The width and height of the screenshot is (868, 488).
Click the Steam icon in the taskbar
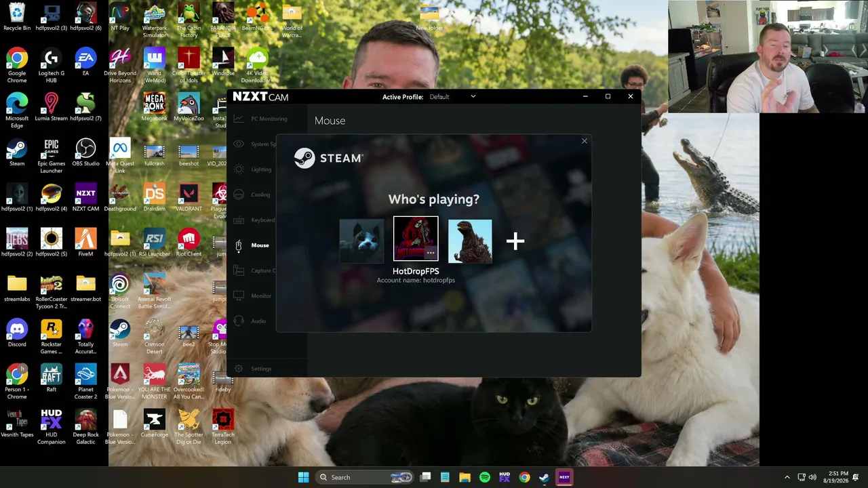pyautogui.click(x=544, y=477)
